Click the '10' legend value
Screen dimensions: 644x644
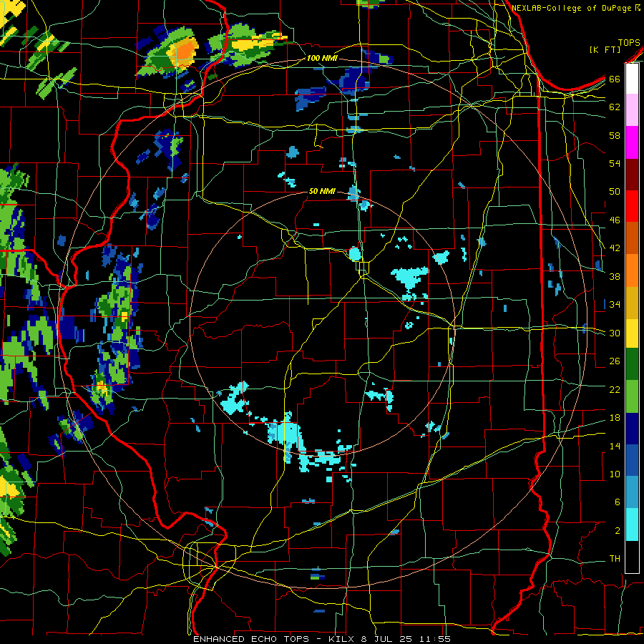(x=615, y=474)
